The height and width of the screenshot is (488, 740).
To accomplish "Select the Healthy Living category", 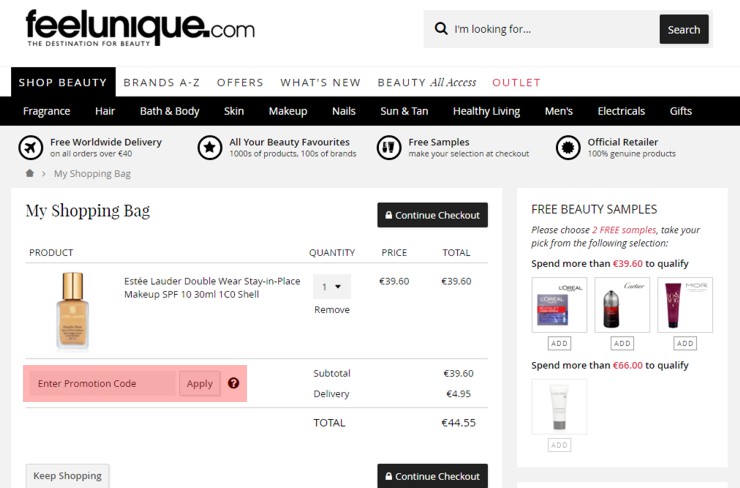I will pyautogui.click(x=486, y=111).
